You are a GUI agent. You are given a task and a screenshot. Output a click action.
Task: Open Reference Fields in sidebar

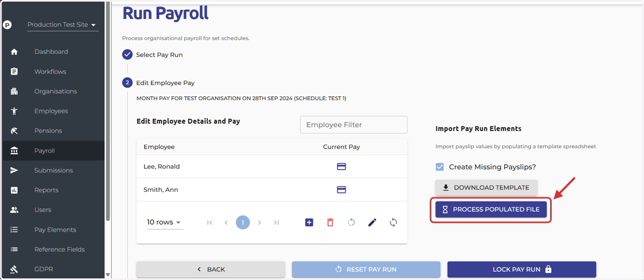(x=60, y=249)
